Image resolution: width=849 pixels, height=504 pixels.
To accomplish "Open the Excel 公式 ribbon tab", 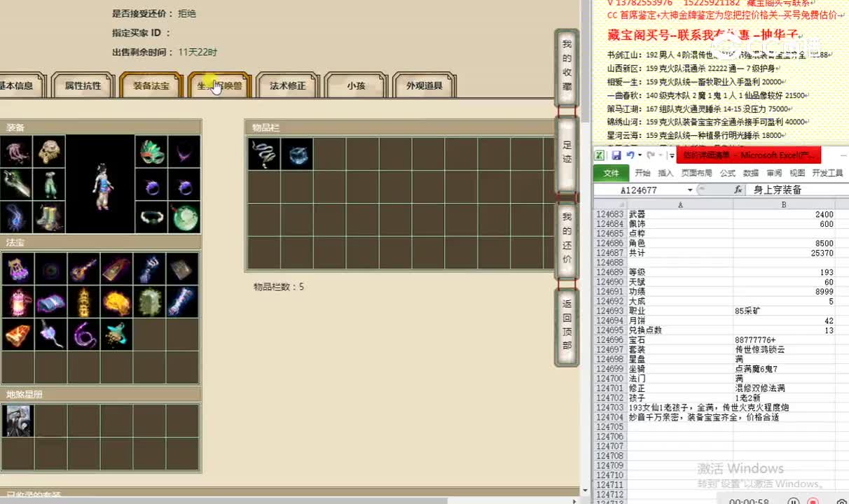I will [728, 173].
